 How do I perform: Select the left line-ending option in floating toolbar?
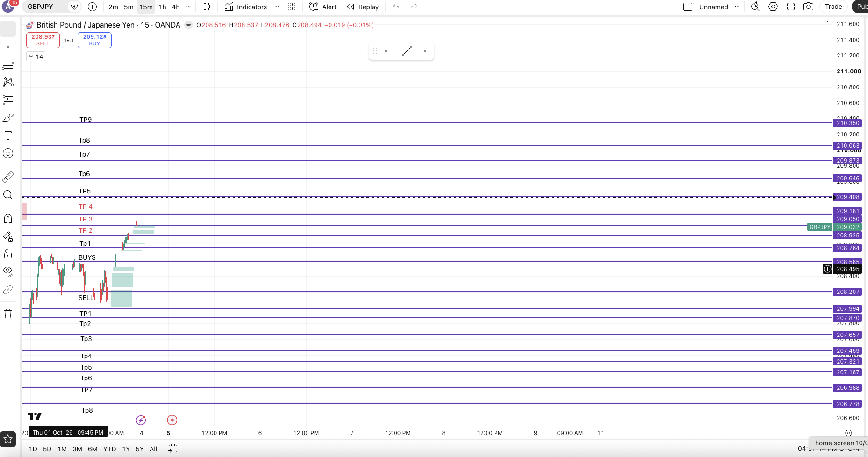pos(389,51)
